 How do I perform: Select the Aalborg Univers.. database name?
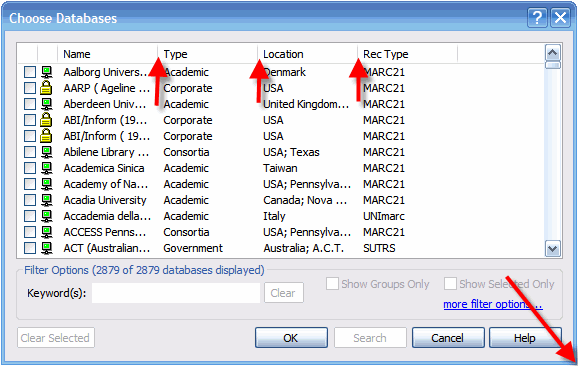[105, 72]
